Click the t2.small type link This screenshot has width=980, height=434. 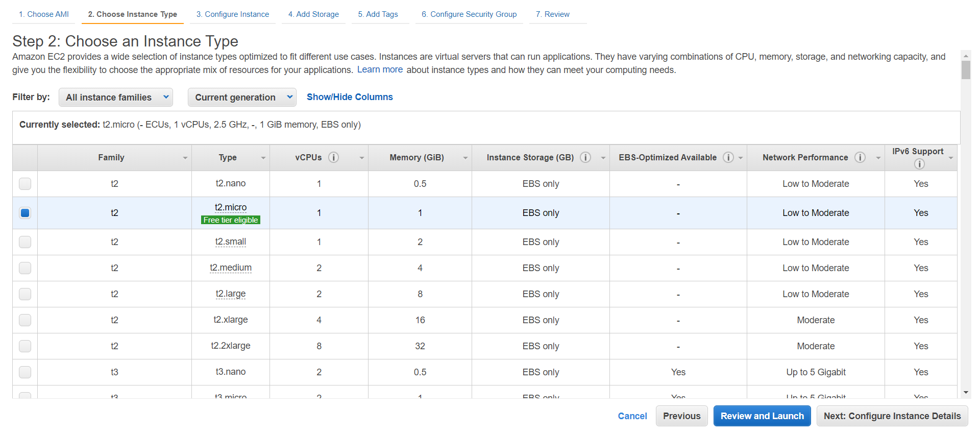231,242
